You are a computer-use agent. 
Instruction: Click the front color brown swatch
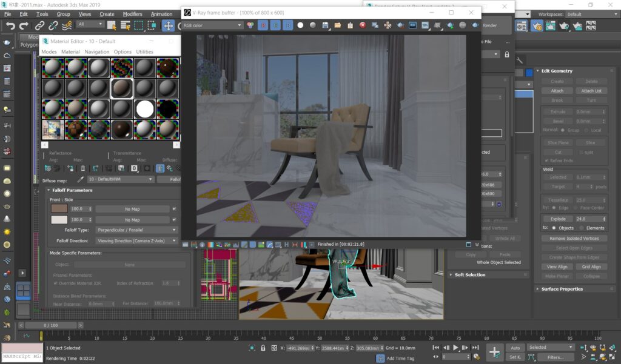tap(59, 208)
